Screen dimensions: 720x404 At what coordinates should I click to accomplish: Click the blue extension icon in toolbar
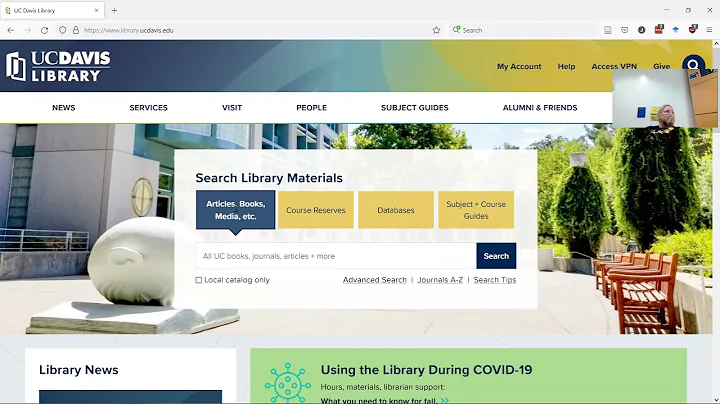(x=675, y=30)
